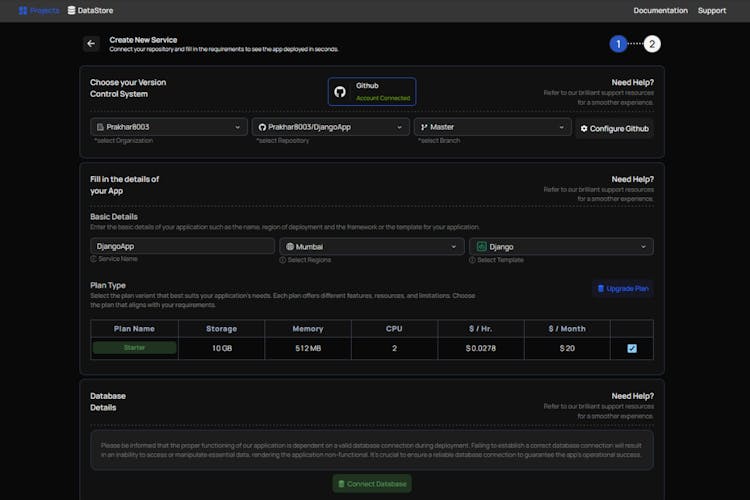
Task: Open the Projects tab
Action: pos(39,11)
